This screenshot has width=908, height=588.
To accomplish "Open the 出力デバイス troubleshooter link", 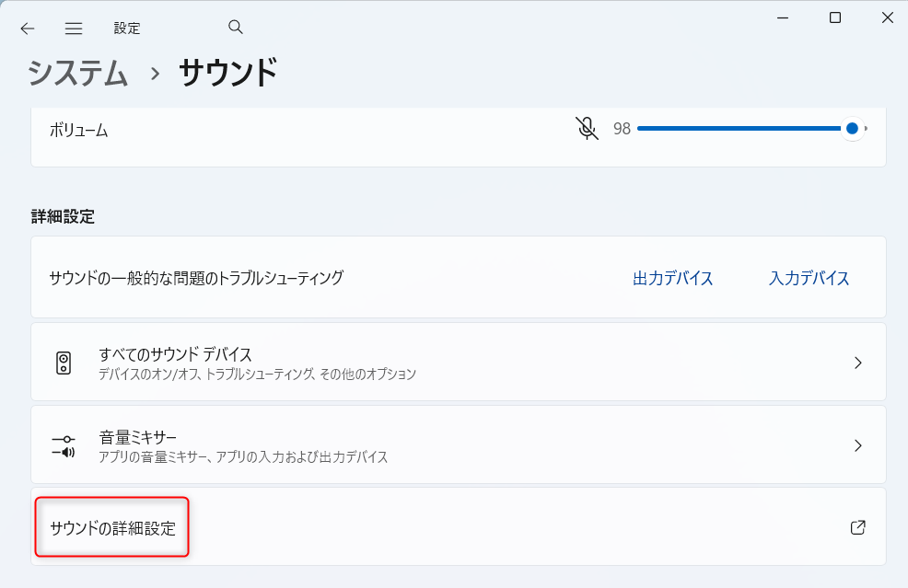I will point(672,278).
